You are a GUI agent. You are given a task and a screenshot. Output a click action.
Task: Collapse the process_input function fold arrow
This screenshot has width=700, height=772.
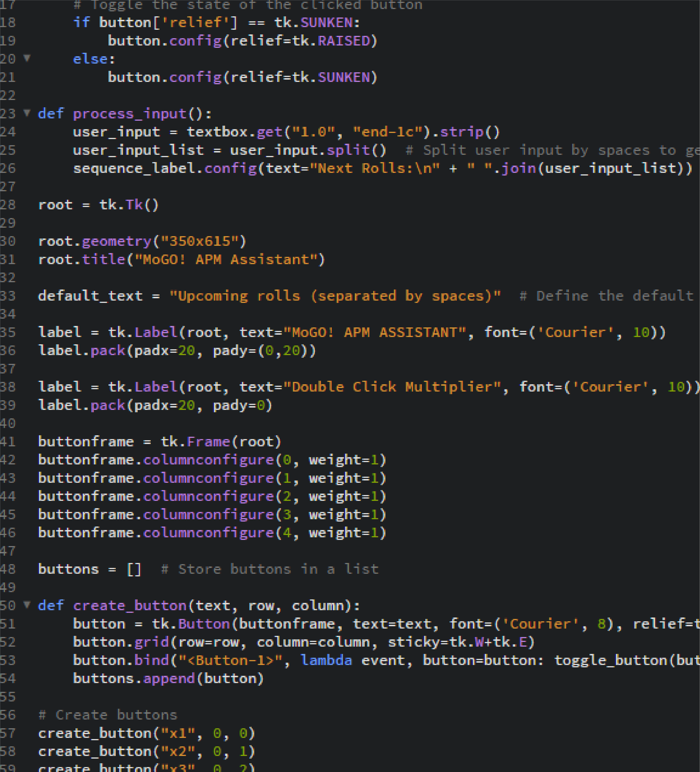(27, 113)
